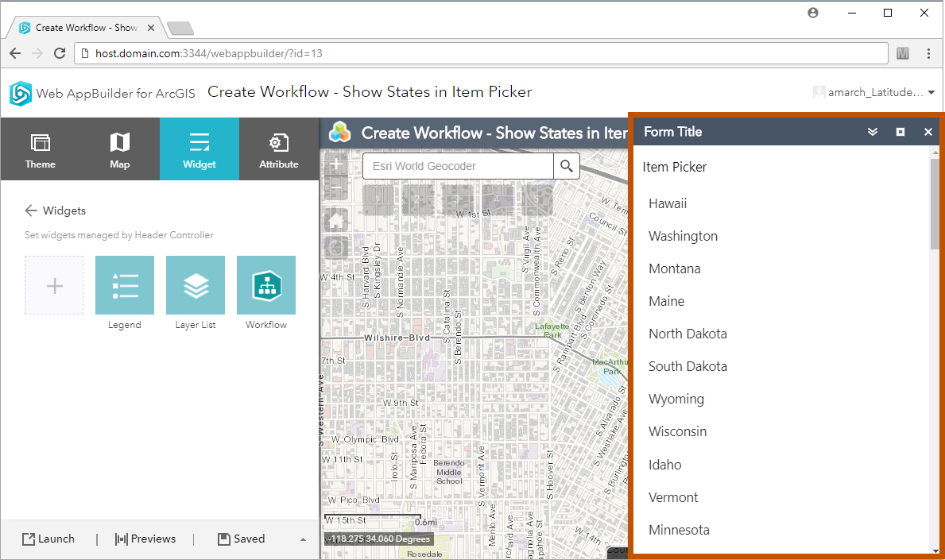Maximize the Form Title panel
Screen dimensions: 945x560
point(900,132)
